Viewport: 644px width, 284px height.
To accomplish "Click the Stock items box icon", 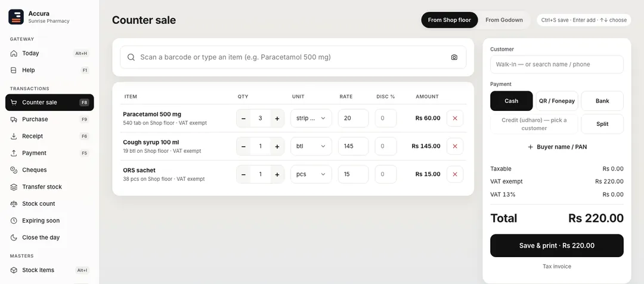I will (14, 270).
